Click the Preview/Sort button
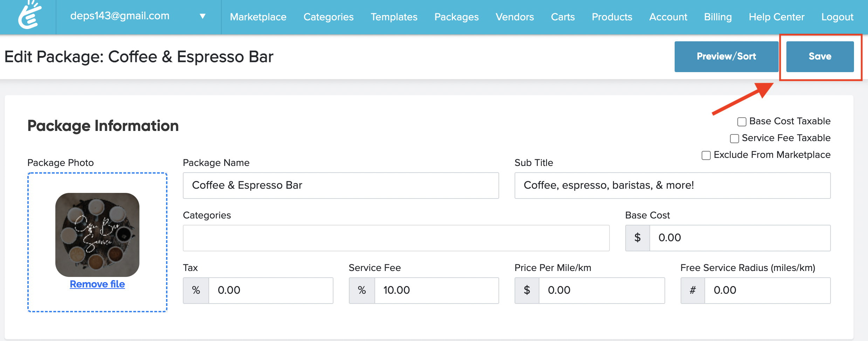The width and height of the screenshot is (868, 341). point(726,56)
